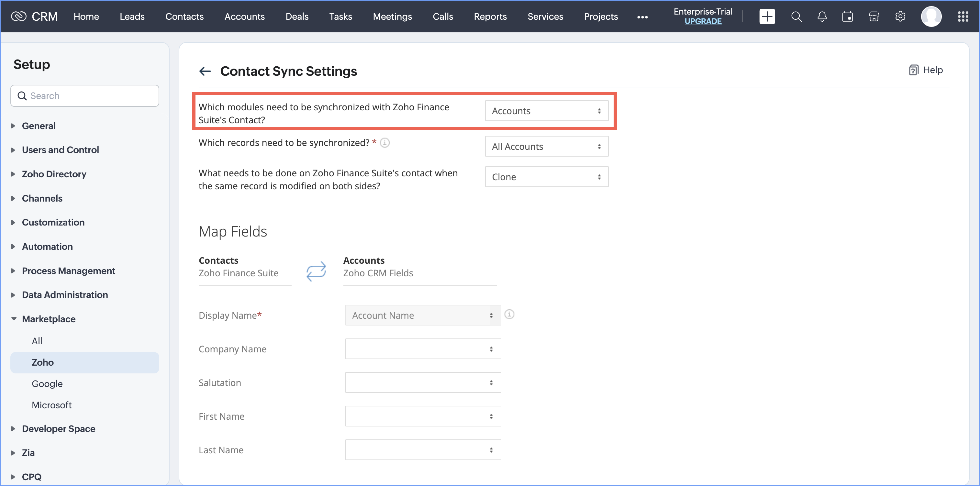Click the UPGRADE link
Viewport: 980px width, 486px height.
[703, 22]
